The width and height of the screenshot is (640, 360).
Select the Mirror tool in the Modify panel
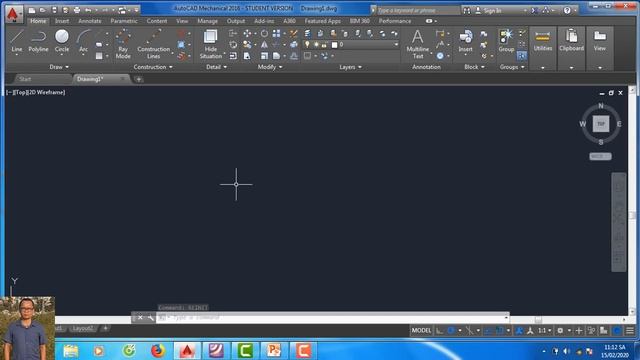(x=264, y=44)
